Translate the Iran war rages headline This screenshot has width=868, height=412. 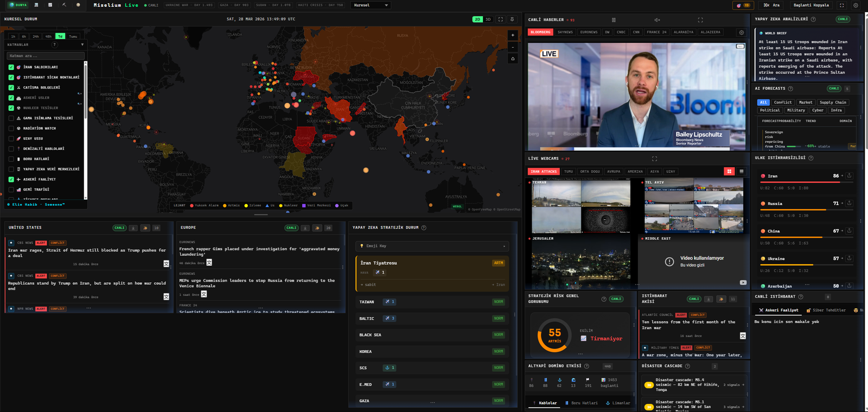point(166,264)
